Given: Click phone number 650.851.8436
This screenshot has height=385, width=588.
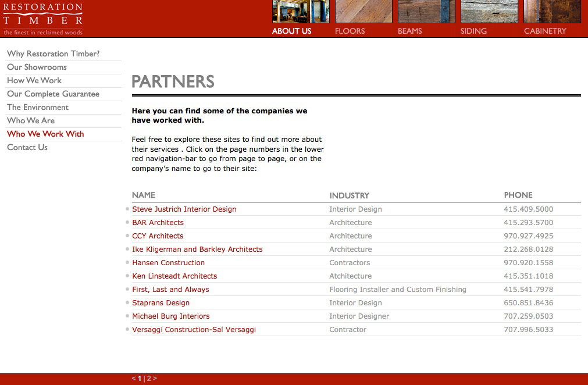Looking at the screenshot, I should (x=528, y=303).
